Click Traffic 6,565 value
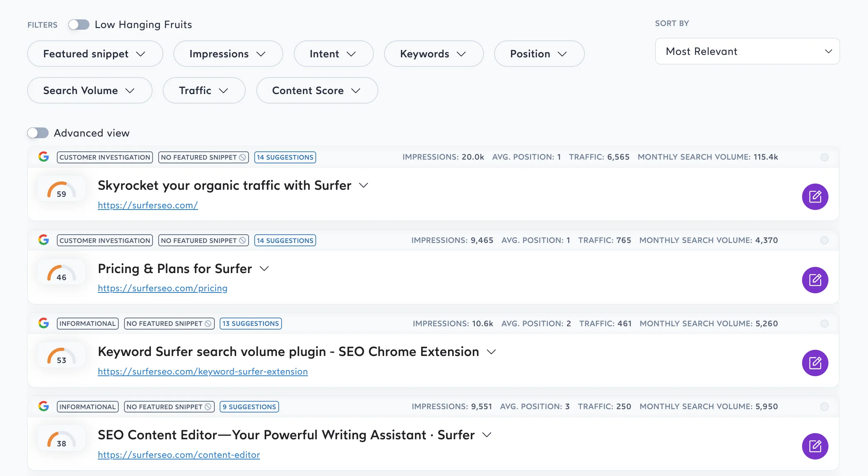 pyautogui.click(x=618, y=157)
